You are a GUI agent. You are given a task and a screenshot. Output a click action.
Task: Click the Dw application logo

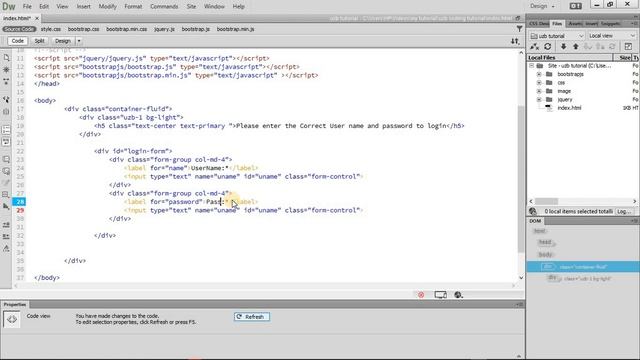9,7
